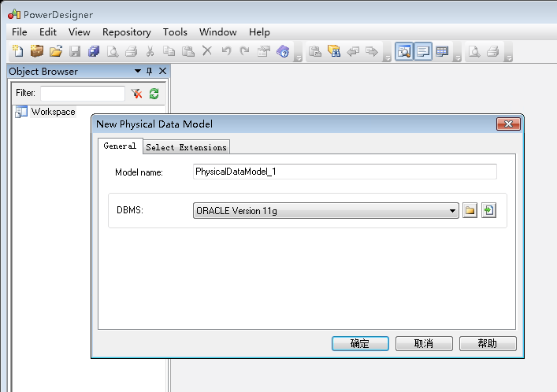This screenshot has height=392, width=557.
Task: Open the Object Browser dropdown arrow
Action: click(138, 71)
